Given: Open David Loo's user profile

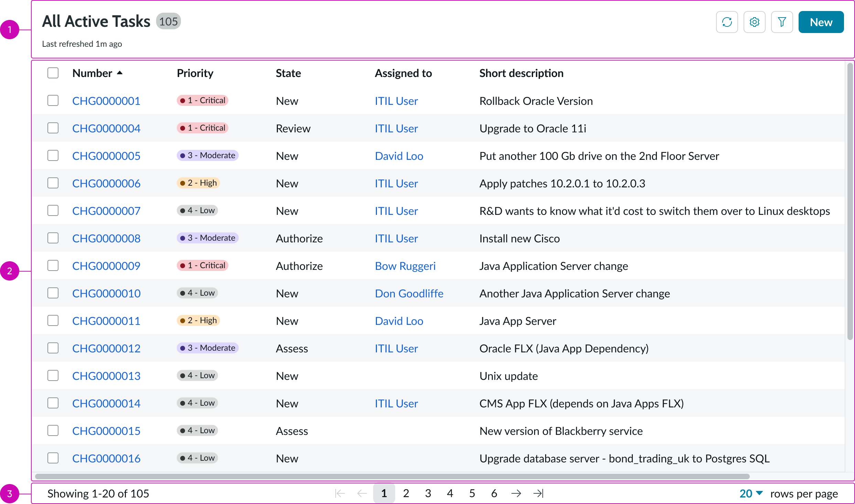Looking at the screenshot, I should (399, 155).
